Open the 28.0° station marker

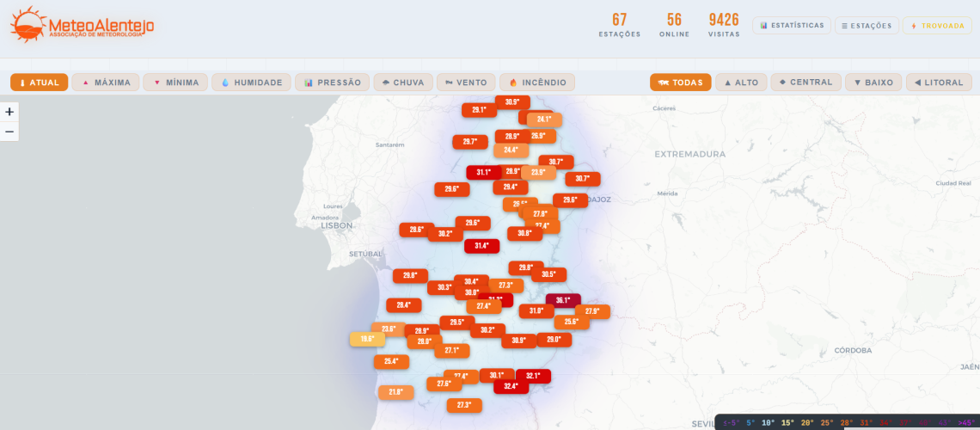coord(425,342)
